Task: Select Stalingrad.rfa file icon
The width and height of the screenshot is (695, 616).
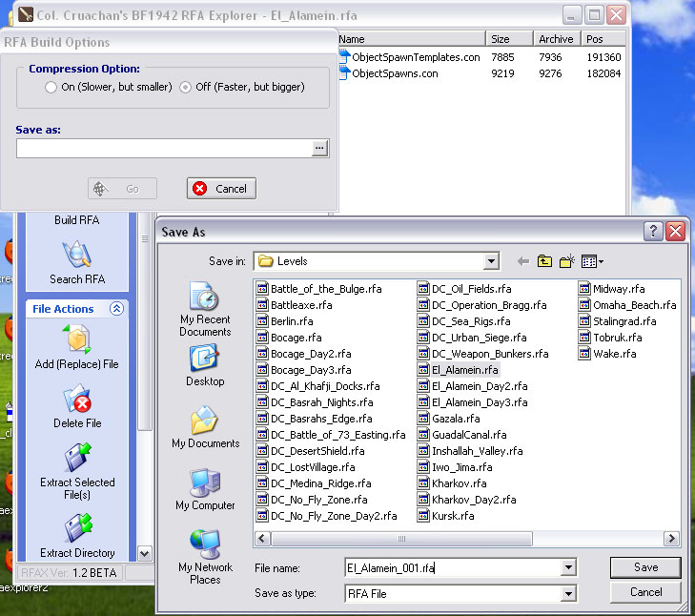Action: coord(584,321)
